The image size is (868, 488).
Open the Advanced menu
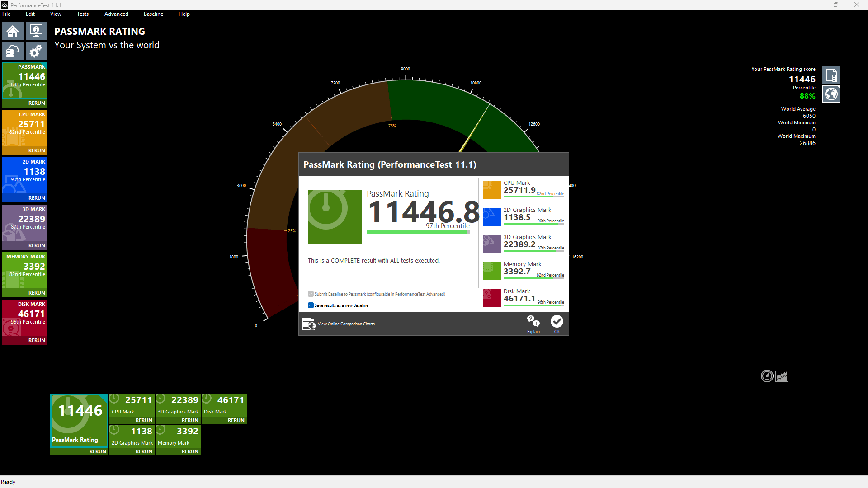pos(116,14)
